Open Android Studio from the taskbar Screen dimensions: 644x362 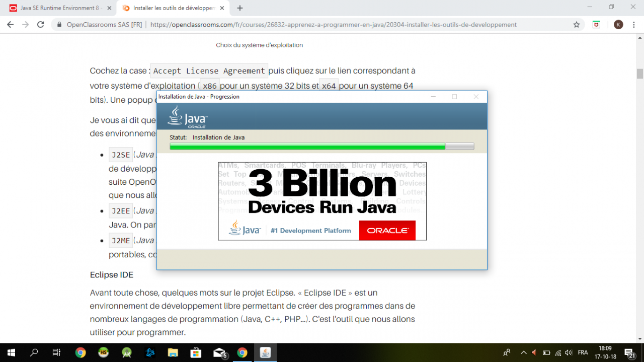(x=127, y=352)
